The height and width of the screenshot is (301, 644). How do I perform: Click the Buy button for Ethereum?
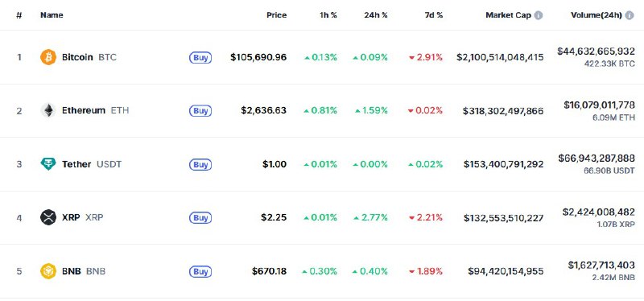(x=200, y=111)
